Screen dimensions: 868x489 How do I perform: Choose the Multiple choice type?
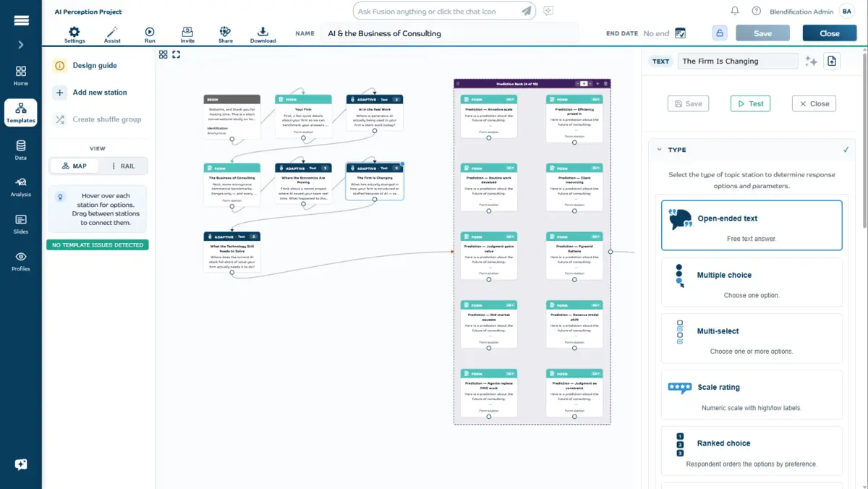click(x=752, y=282)
